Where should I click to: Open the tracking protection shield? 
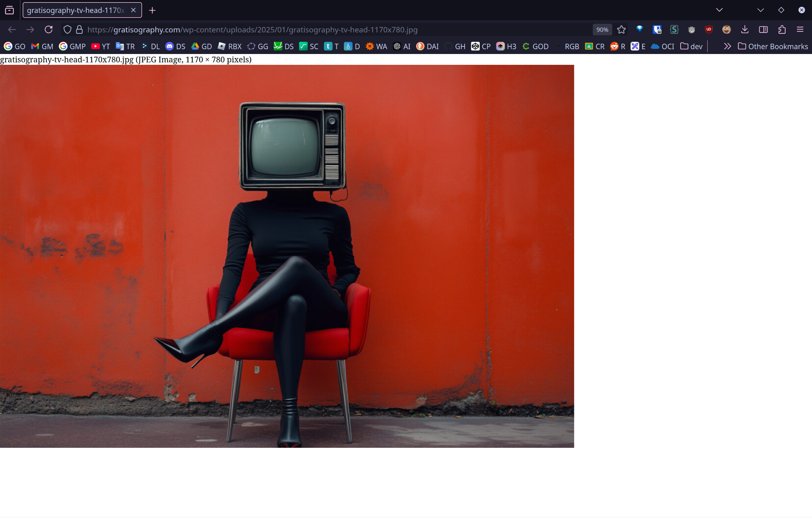67,30
